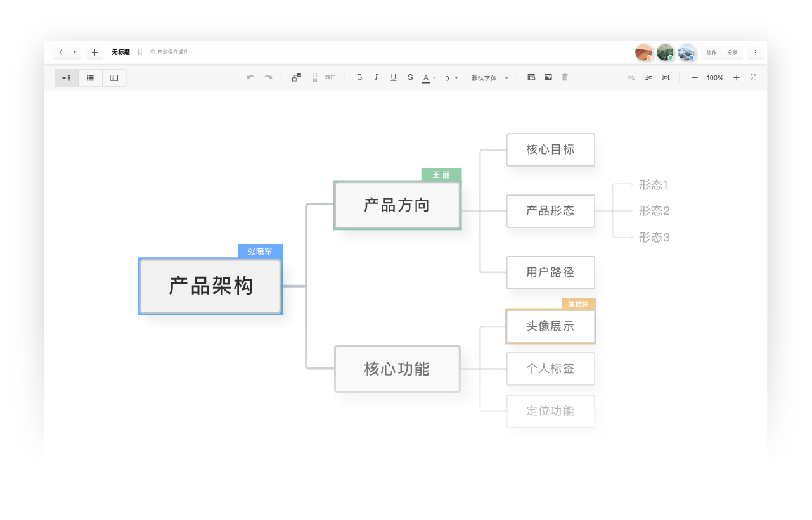The image size is (812, 520).
Task: Open the font size dropdown
Action: tap(451, 77)
